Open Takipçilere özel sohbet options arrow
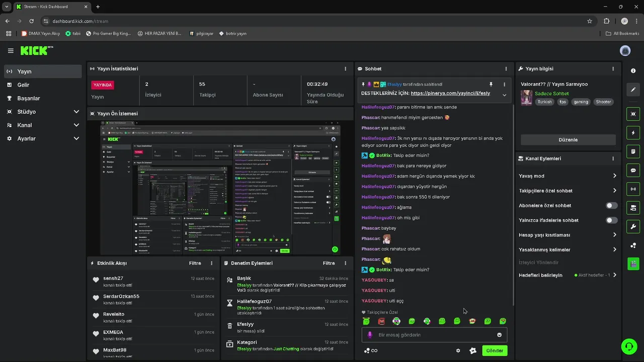 tap(615, 191)
